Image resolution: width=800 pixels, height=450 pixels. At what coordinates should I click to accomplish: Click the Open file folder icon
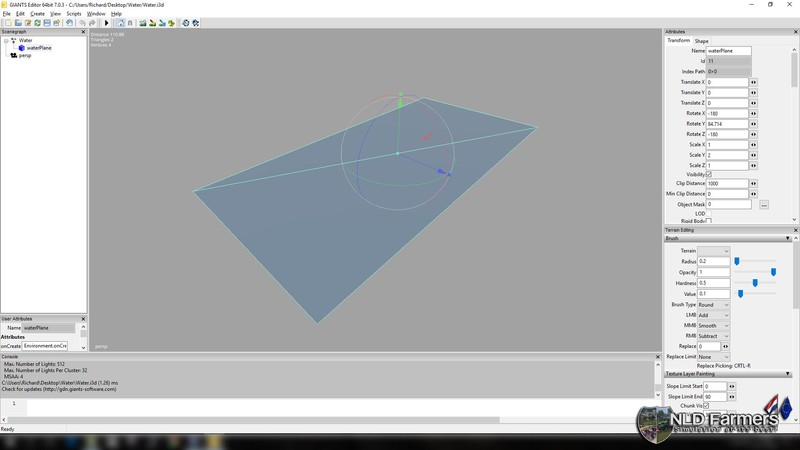point(17,23)
